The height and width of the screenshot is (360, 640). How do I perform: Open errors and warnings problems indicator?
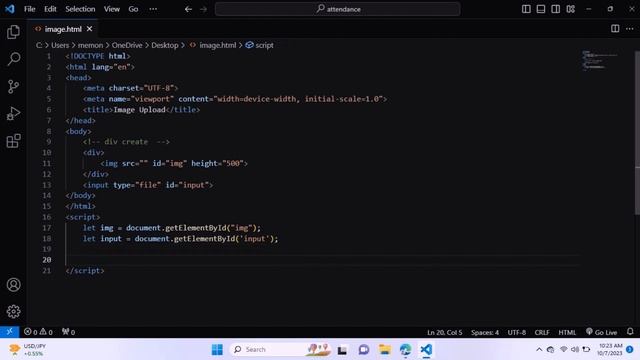38,332
